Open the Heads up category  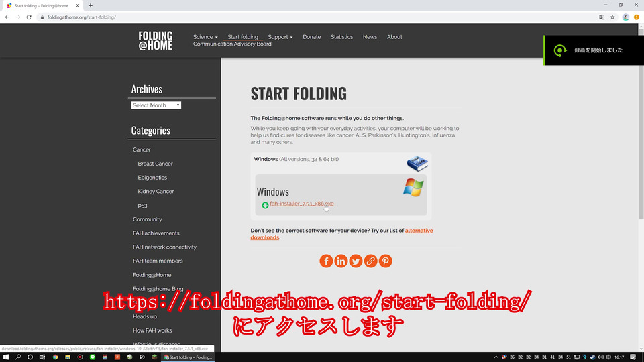coord(145,316)
